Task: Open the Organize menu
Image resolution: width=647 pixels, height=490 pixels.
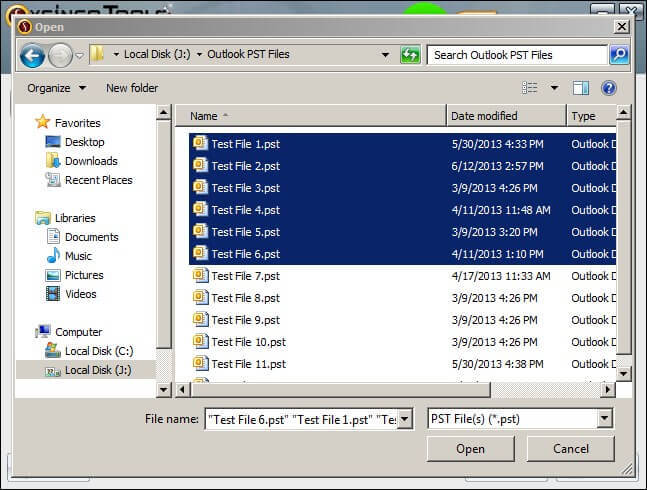Action: tap(56, 88)
